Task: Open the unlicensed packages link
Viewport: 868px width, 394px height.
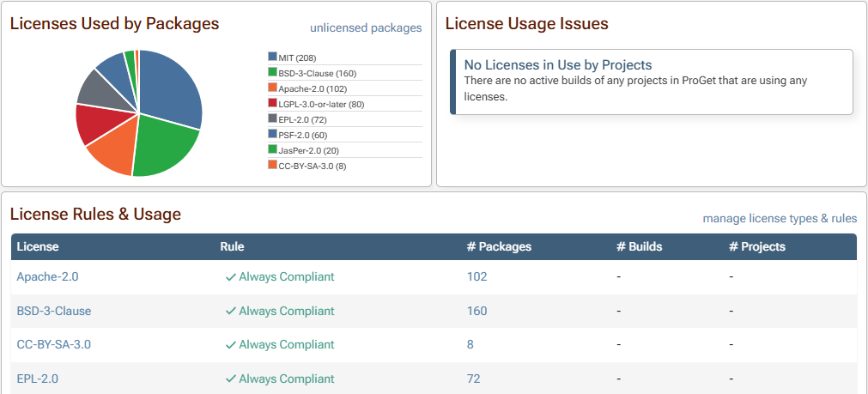Action: [x=366, y=27]
